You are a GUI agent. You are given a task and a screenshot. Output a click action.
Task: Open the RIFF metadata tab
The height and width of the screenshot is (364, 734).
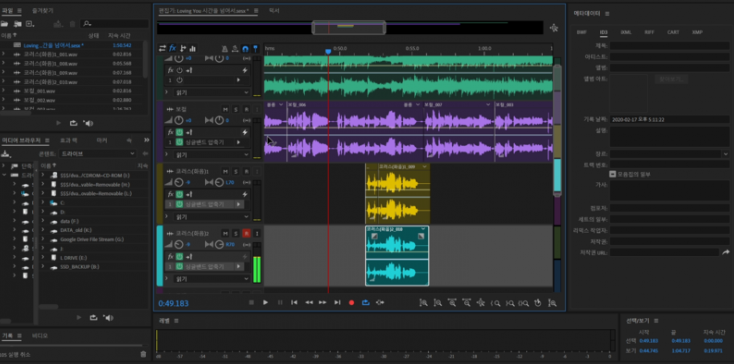[649, 32]
